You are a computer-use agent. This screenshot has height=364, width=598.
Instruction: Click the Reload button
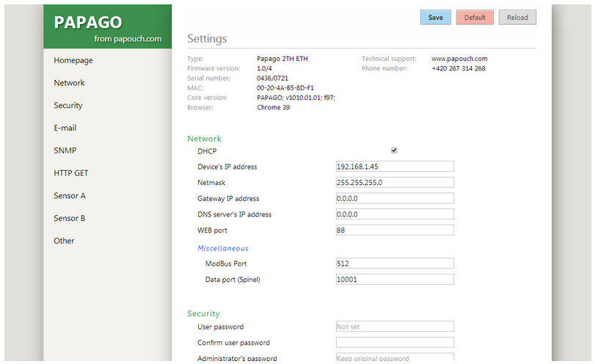[517, 18]
